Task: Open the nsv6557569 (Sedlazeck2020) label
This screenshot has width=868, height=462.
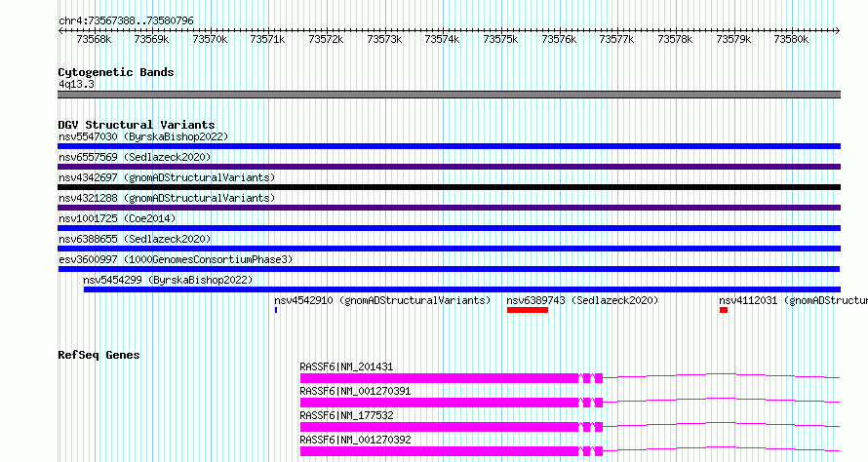Action: [135, 157]
